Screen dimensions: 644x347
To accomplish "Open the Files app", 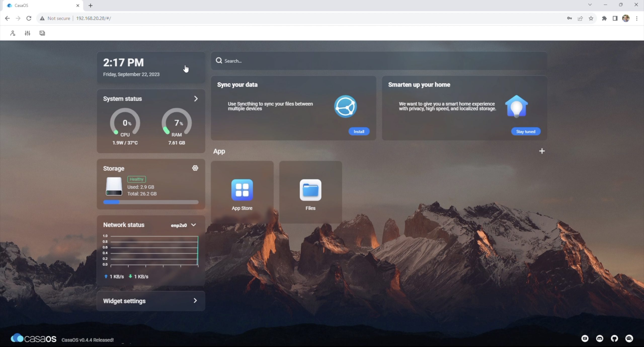I will pyautogui.click(x=310, y=190).
